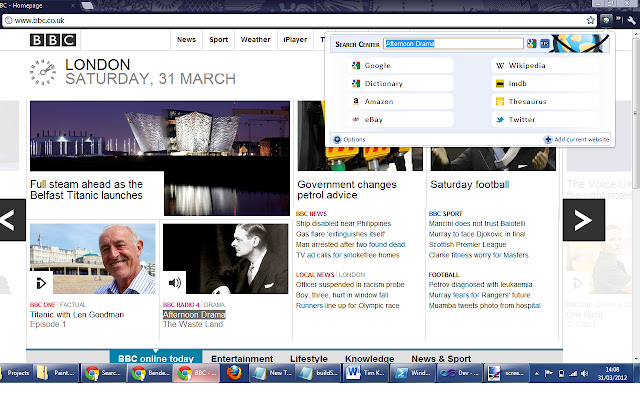Click the BBC logo

click(51, 41)
